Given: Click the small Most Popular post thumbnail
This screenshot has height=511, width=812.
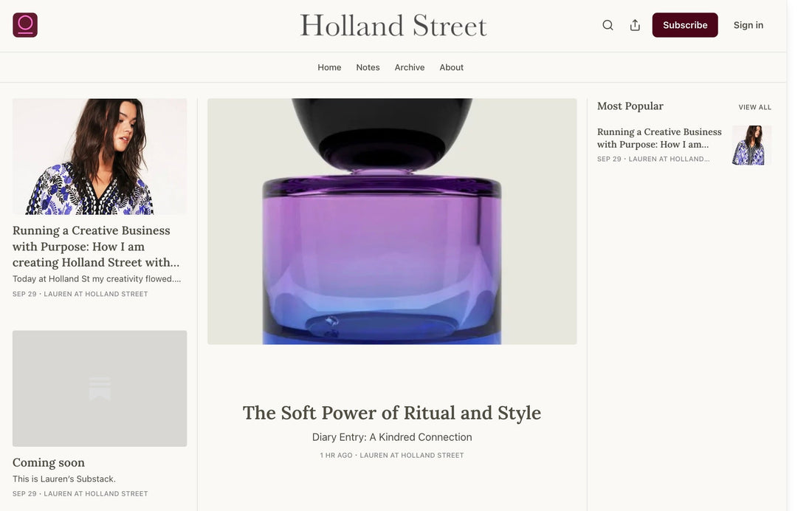Looking at the screenshot, I should click(x=751, y=145).
